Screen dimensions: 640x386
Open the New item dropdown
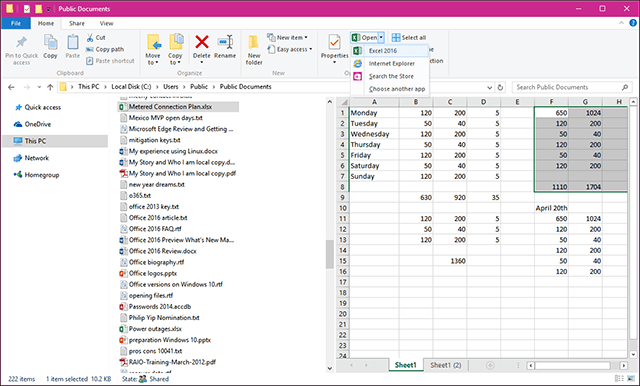click(287, 38)
